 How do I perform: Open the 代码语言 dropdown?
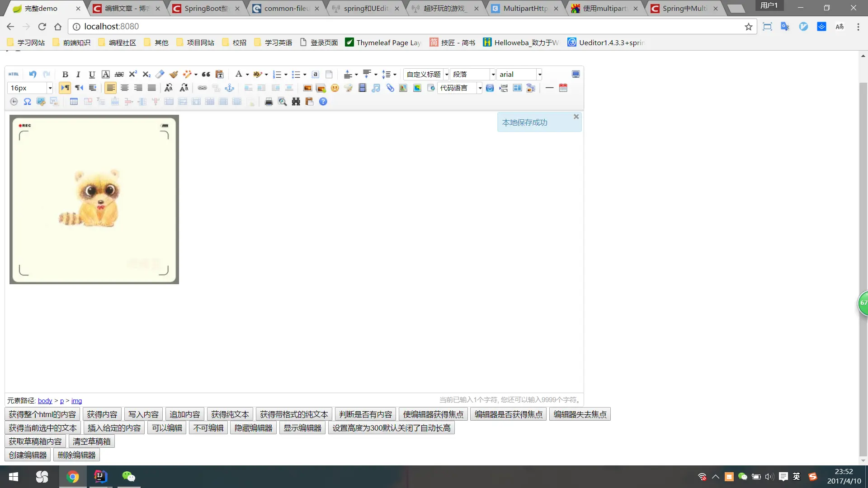480,88
